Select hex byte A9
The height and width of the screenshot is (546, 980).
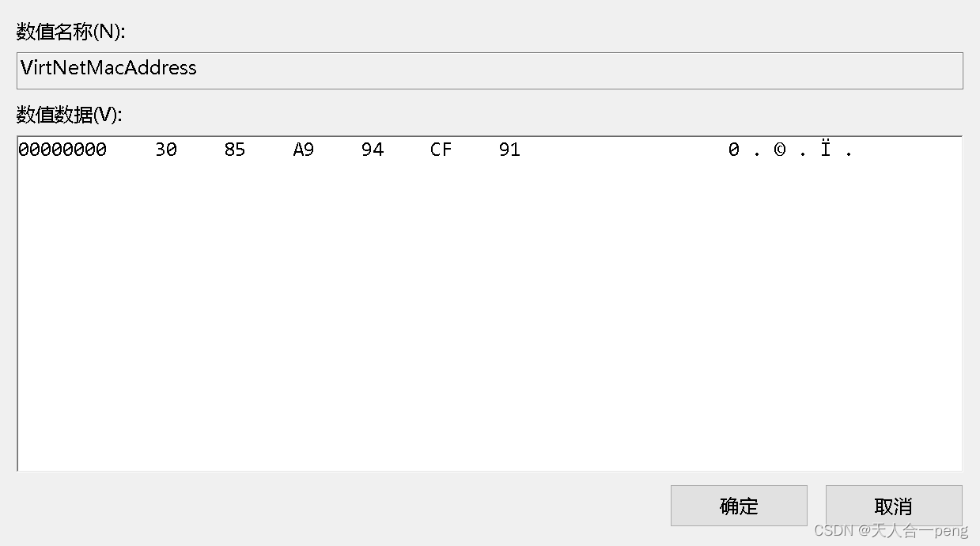tap(304, 150)
